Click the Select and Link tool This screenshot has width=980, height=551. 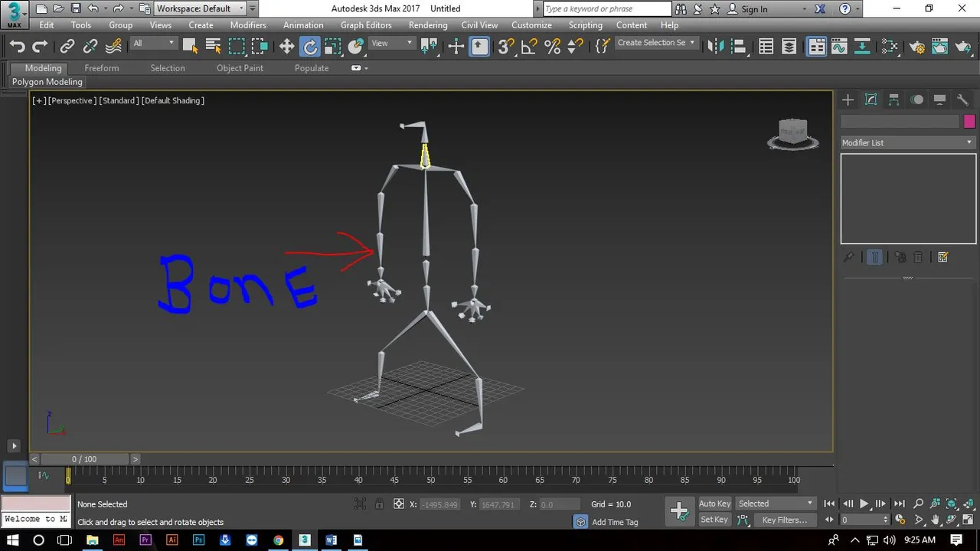click(x=67, y=47)
